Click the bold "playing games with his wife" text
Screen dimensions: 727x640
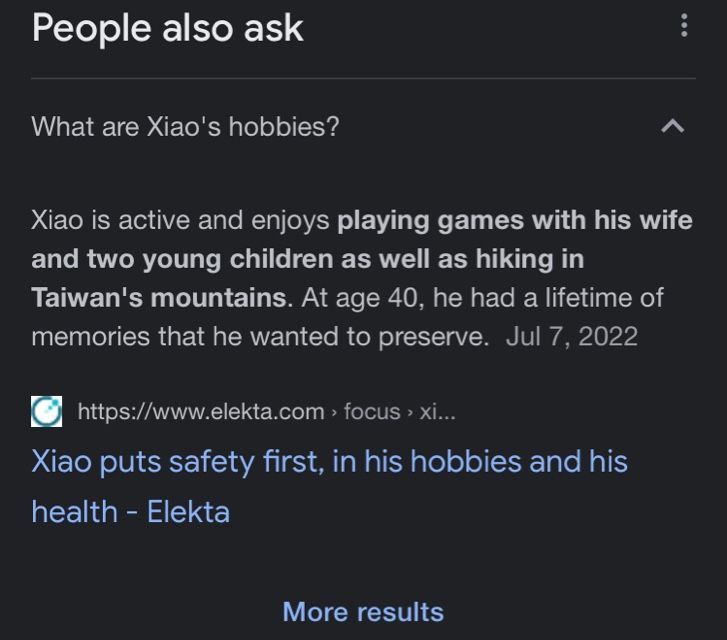point(514,220)
